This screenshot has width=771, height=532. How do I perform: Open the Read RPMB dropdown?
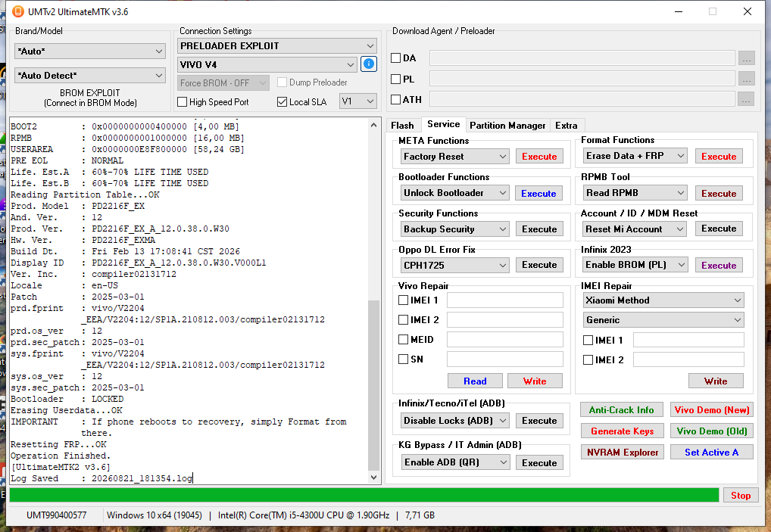[635, 192]
